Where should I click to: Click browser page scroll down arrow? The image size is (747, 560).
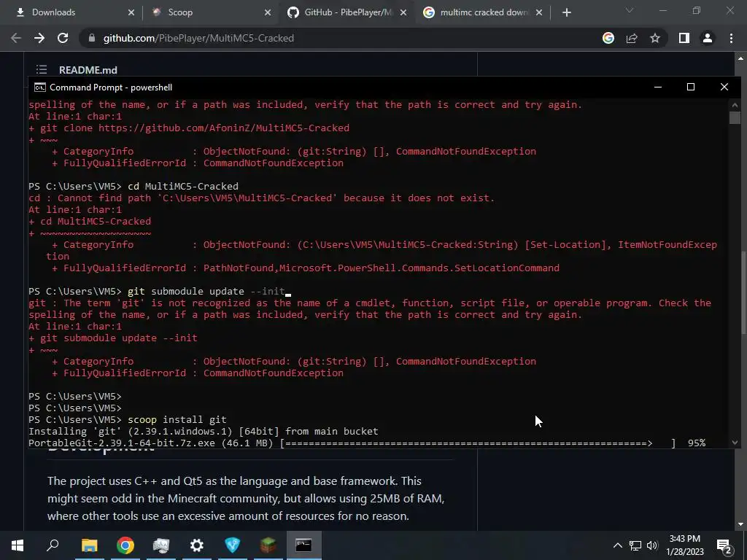pos(741,524)
